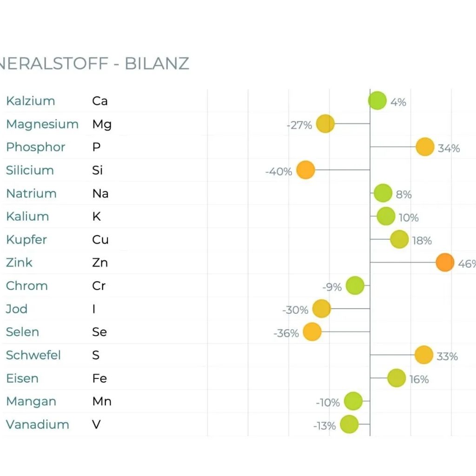476x476 pixels.
Task: Click the Jod -30% data point
Action: tap(322, 309)
